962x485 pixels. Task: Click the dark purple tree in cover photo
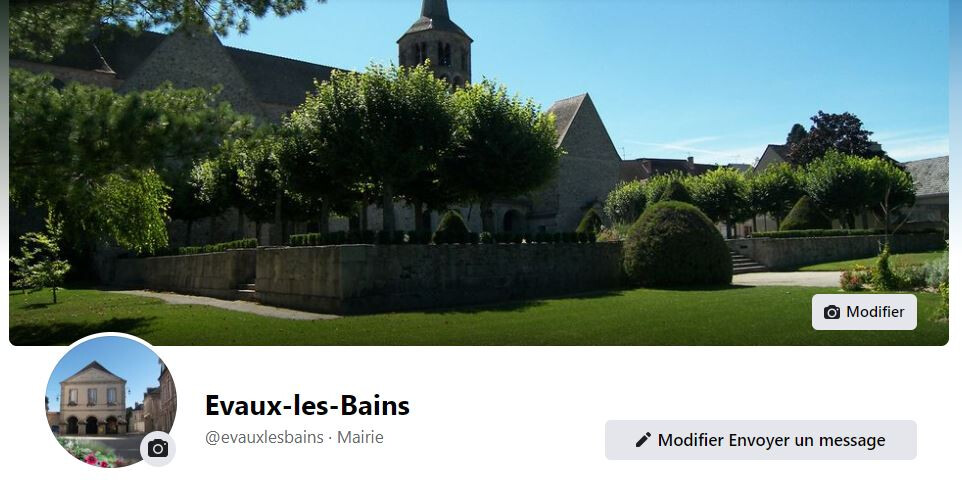click(833, 137)
